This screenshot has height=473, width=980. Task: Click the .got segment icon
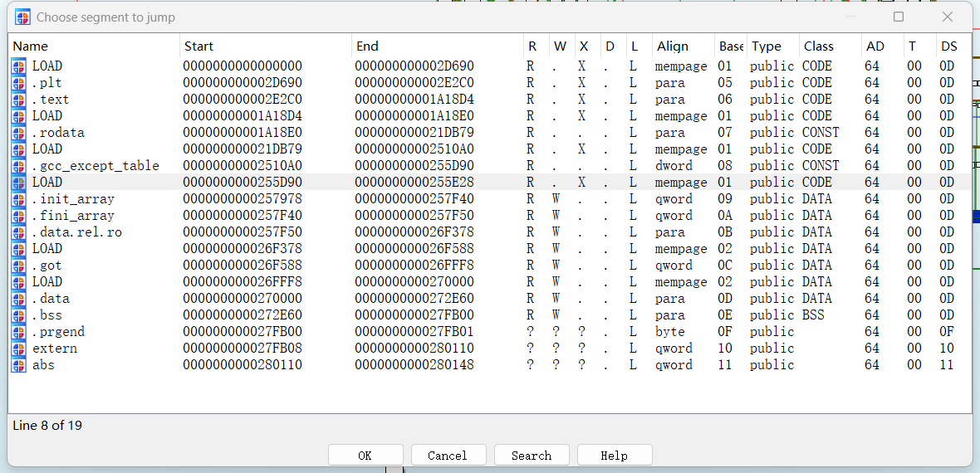click(19, 266)
